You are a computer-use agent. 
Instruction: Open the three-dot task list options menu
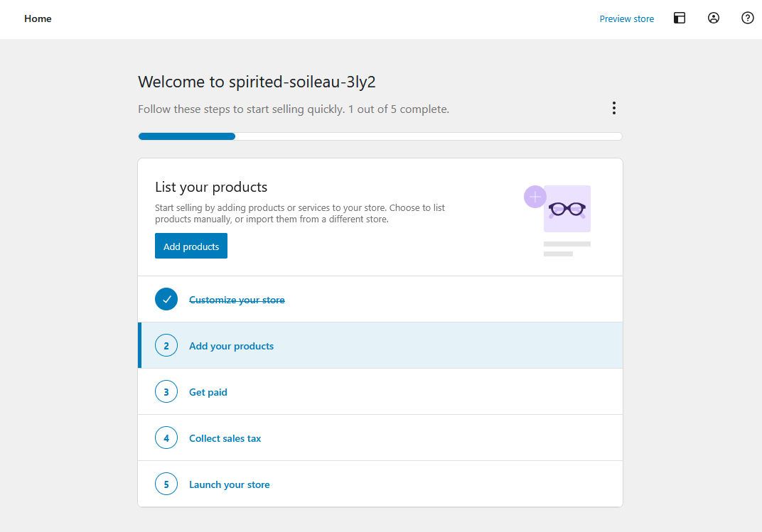(614, 108)
